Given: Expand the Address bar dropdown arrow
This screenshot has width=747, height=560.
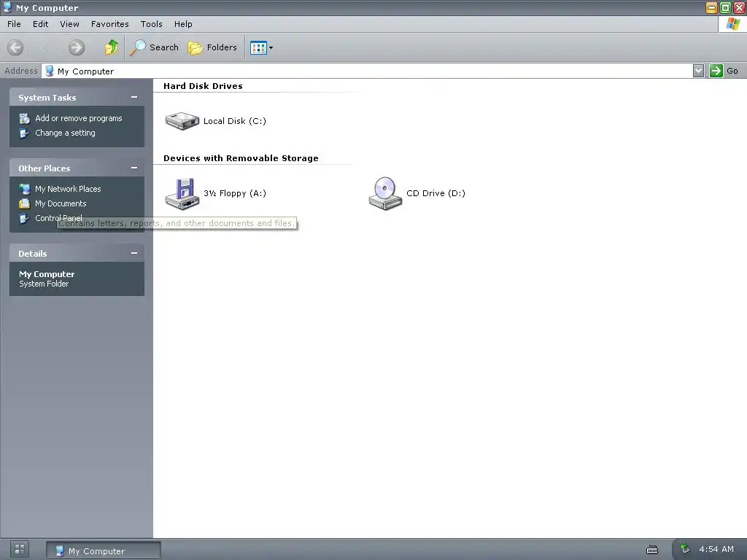Looking at the screenshot, I should (698, 71).
